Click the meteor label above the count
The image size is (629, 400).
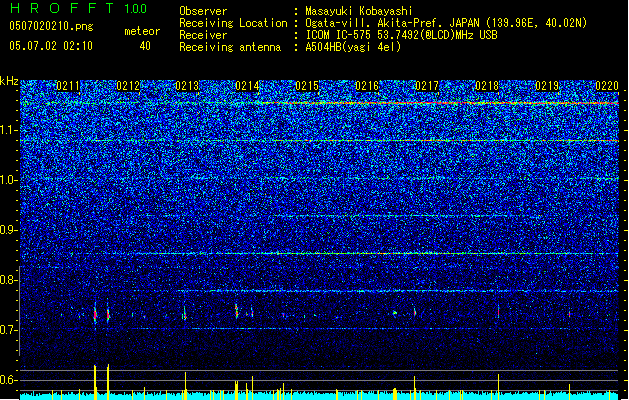pos(142,31)
